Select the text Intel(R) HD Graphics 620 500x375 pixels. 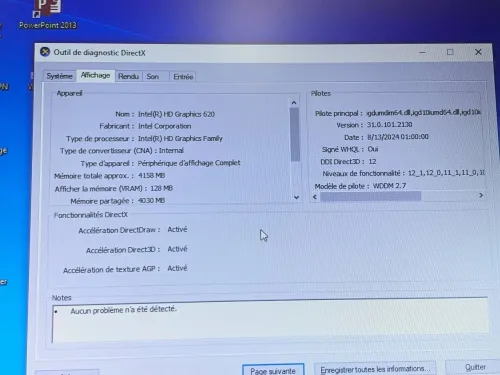[x=176, y=114]
